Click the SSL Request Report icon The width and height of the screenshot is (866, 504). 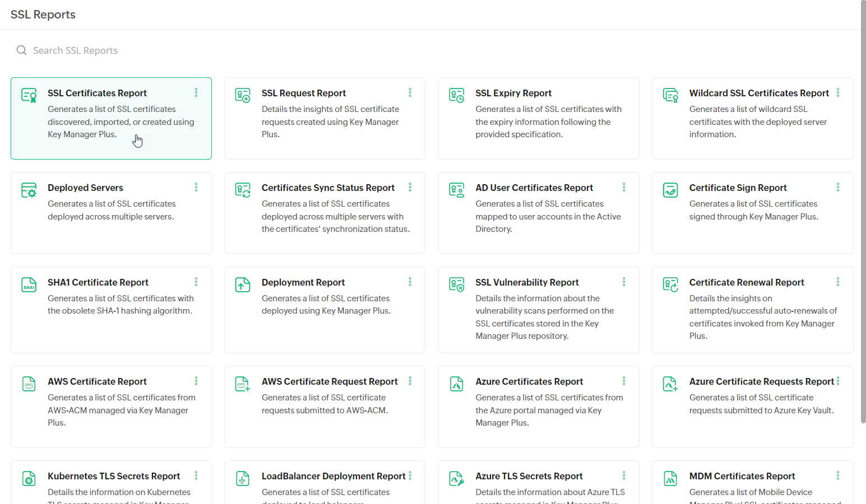pos(243,95)
